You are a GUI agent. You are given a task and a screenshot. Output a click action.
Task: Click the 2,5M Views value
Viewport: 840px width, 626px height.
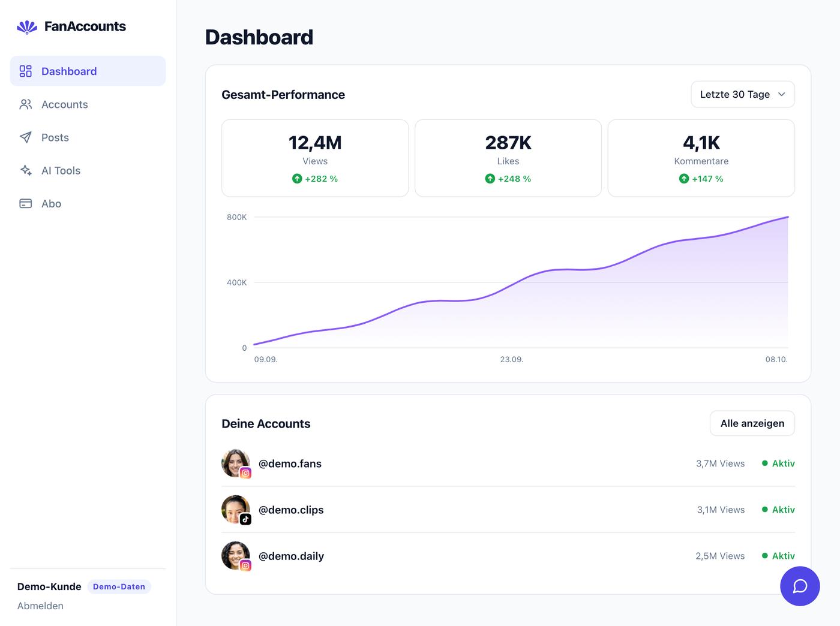click(x=720, y=556)
